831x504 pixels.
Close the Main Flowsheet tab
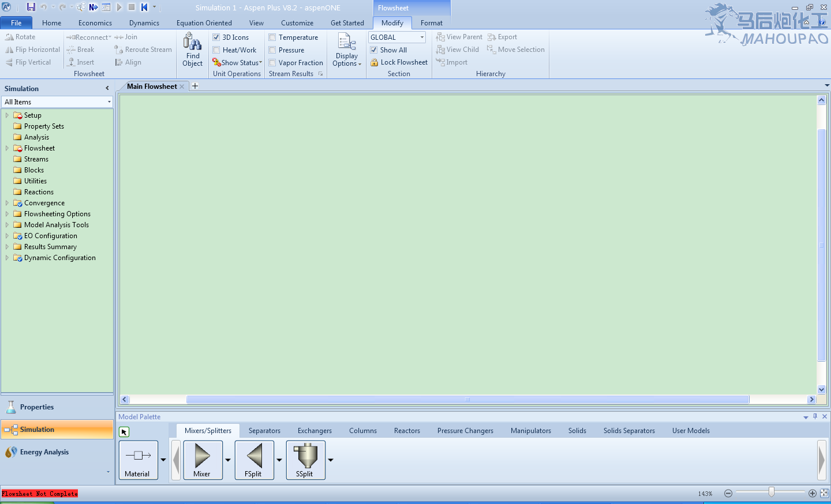pos(182,86)
